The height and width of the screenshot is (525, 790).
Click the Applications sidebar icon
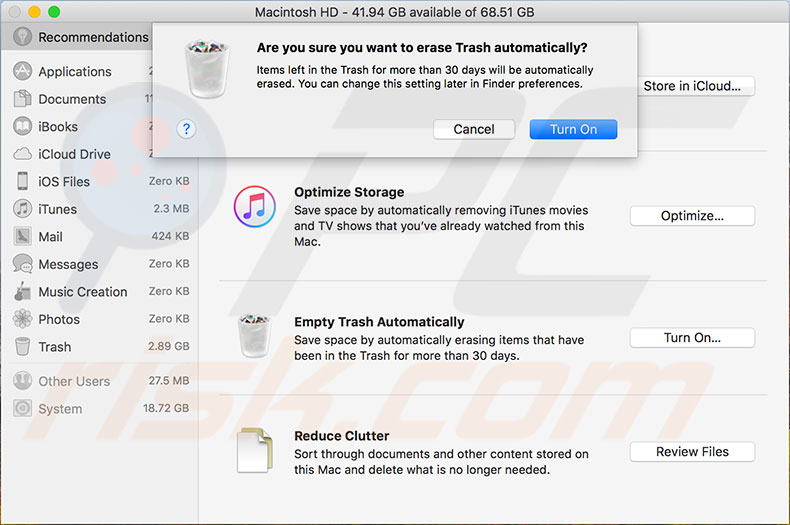click(22, 71)
